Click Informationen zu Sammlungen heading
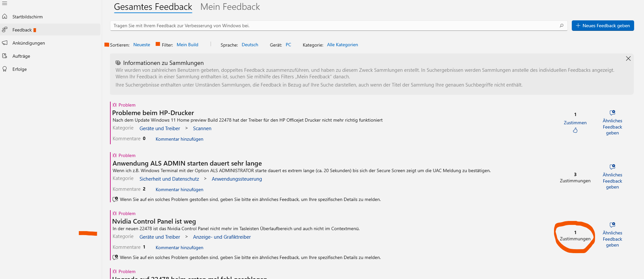Viewport: 644px width, 279px height. 163,63
